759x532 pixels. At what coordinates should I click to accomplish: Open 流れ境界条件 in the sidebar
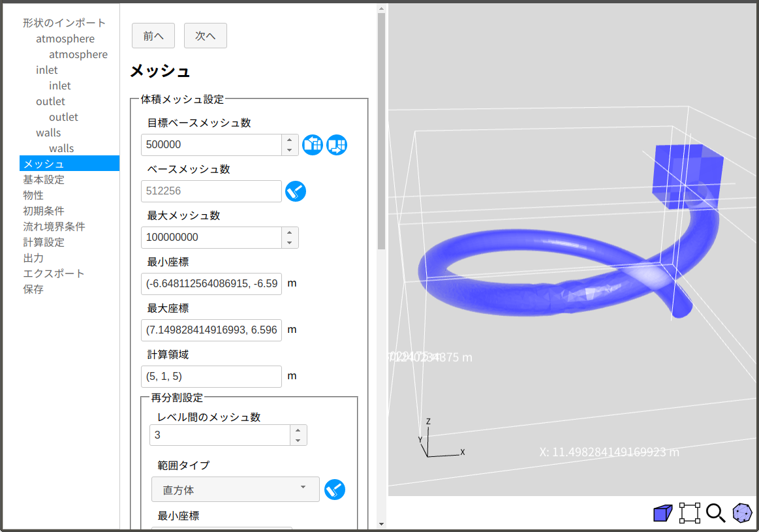[54, 227]
